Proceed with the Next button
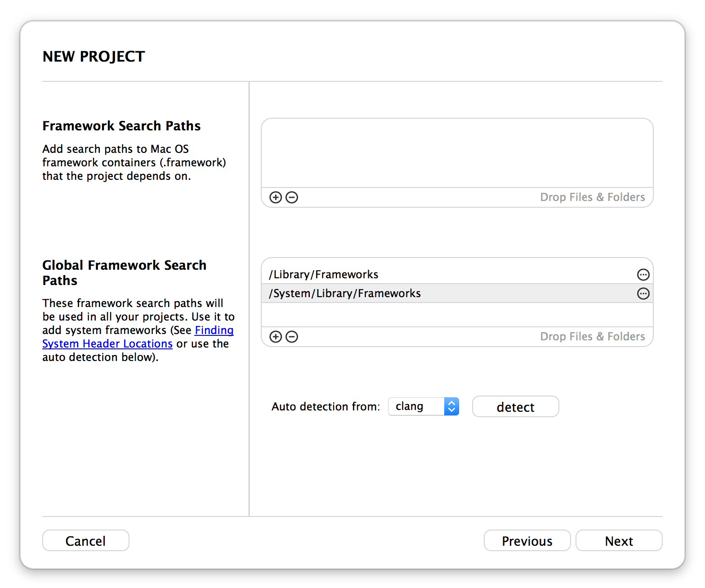The image size is (705, 588). coord(619,540)
